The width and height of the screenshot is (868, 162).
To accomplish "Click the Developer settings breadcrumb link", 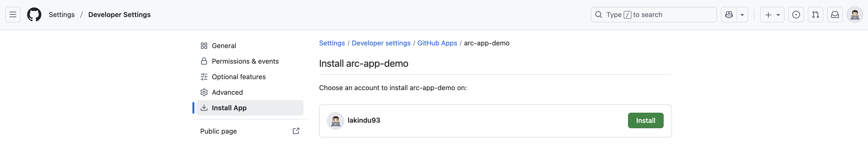I will [381, 43].
